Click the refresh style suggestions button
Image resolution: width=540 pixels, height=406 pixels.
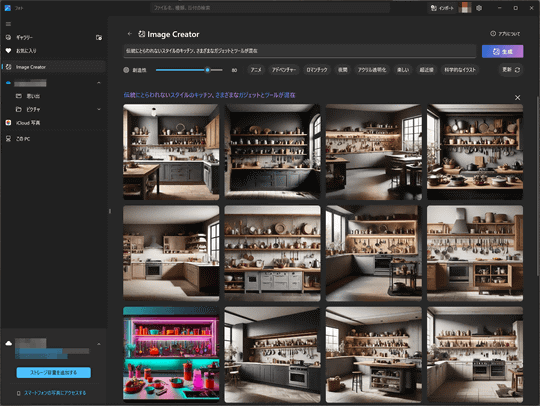[x=511, y=70]
